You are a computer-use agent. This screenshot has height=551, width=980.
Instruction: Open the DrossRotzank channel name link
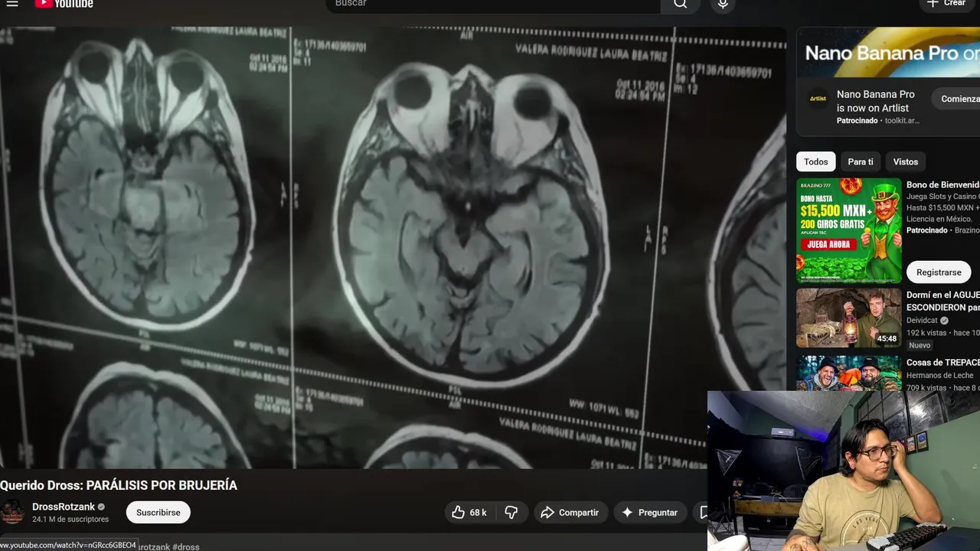point(64,507)
